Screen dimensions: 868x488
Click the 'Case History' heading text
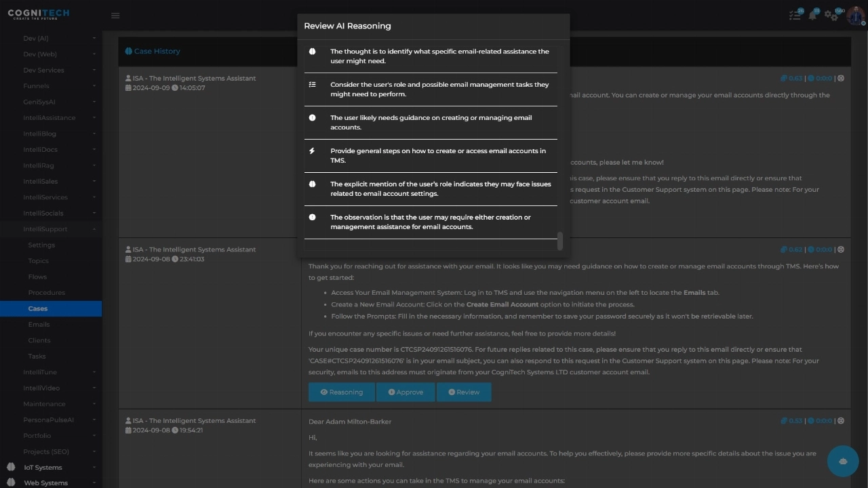click(157, 52)
